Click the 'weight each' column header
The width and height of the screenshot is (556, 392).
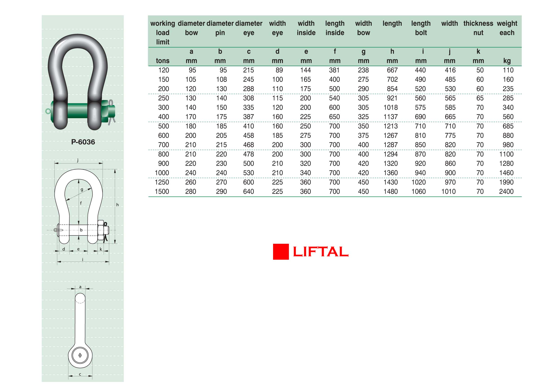click(507, 28)
